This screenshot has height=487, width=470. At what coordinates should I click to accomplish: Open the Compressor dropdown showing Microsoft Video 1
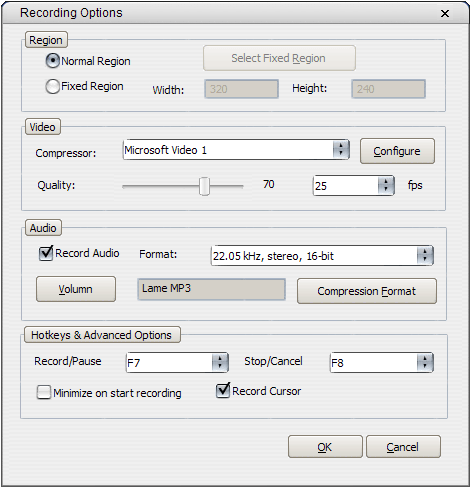click(236, 150)
